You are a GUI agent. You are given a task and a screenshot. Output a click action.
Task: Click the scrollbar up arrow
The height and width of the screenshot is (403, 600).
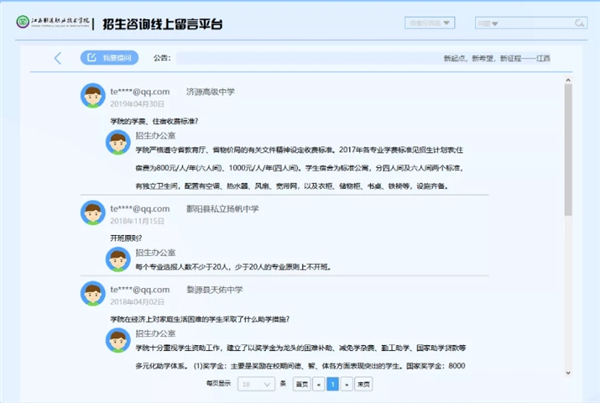[568, 80]
